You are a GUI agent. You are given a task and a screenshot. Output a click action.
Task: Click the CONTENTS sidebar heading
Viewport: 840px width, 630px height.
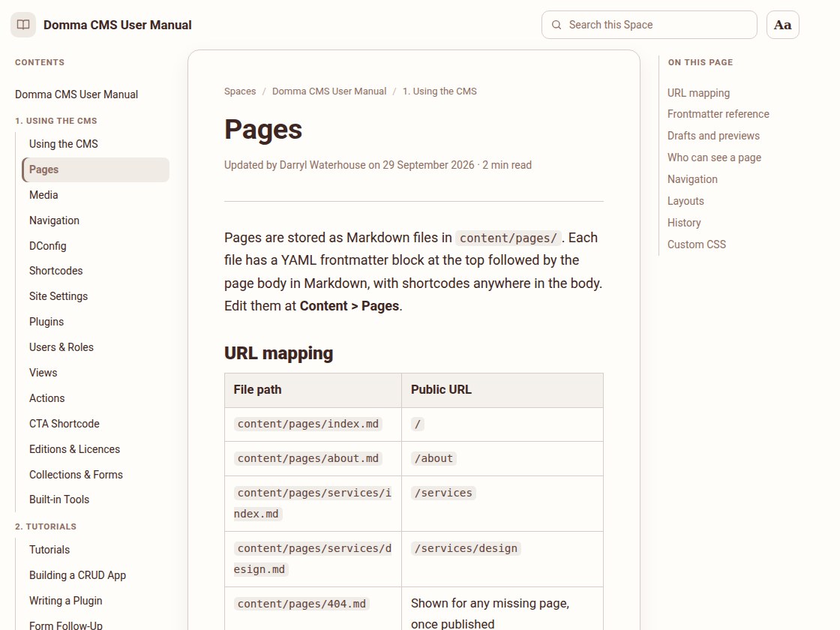click(x=40, y=62)
